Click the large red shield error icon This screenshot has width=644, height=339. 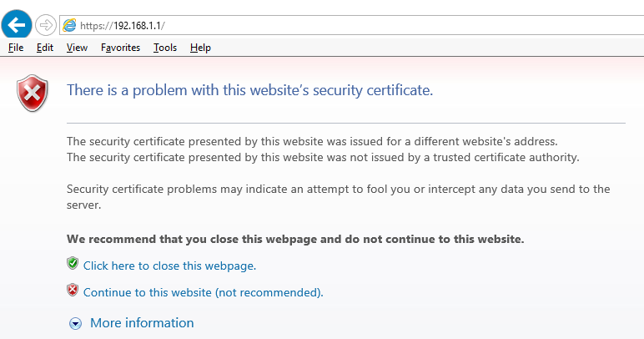33,92
